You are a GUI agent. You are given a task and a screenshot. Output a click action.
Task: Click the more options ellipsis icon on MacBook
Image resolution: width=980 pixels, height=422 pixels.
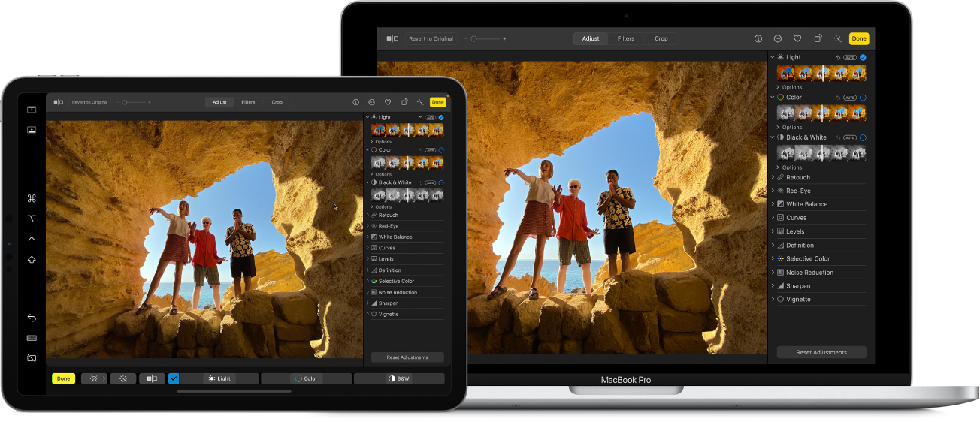click(778, 38)
